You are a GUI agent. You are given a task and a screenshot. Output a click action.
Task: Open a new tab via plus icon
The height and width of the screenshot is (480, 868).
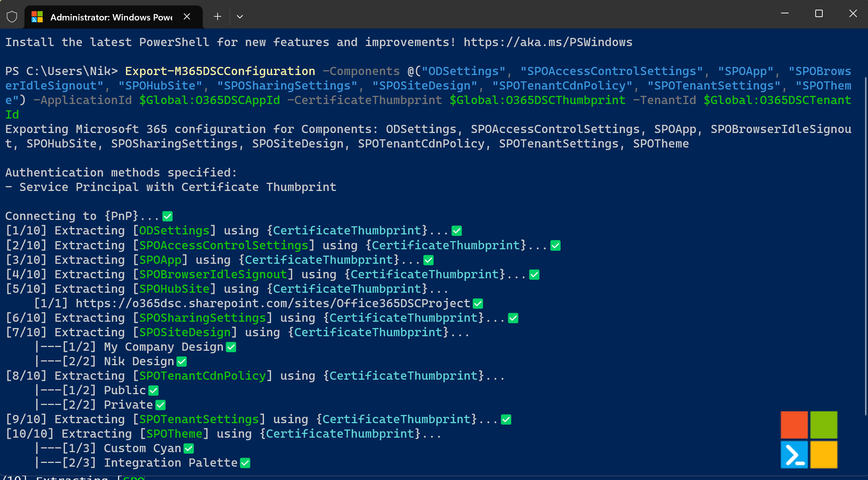pyautogui.click(x=218, y=16)
